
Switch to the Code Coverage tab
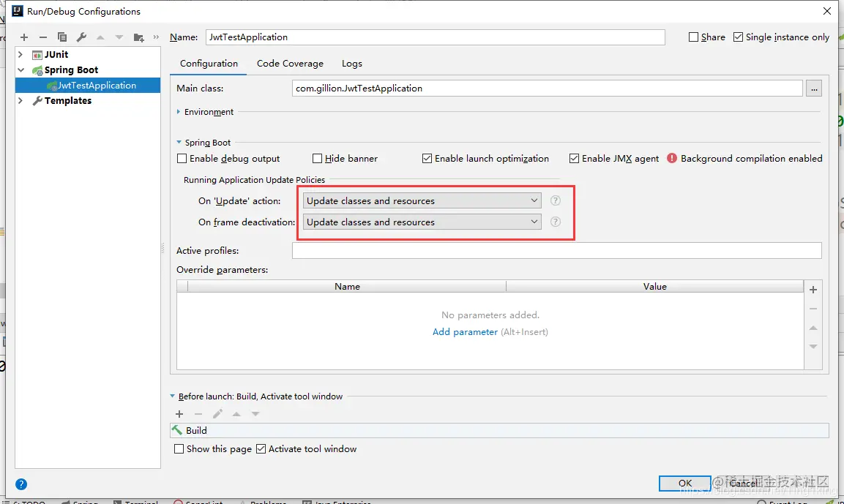coord(290,64)
